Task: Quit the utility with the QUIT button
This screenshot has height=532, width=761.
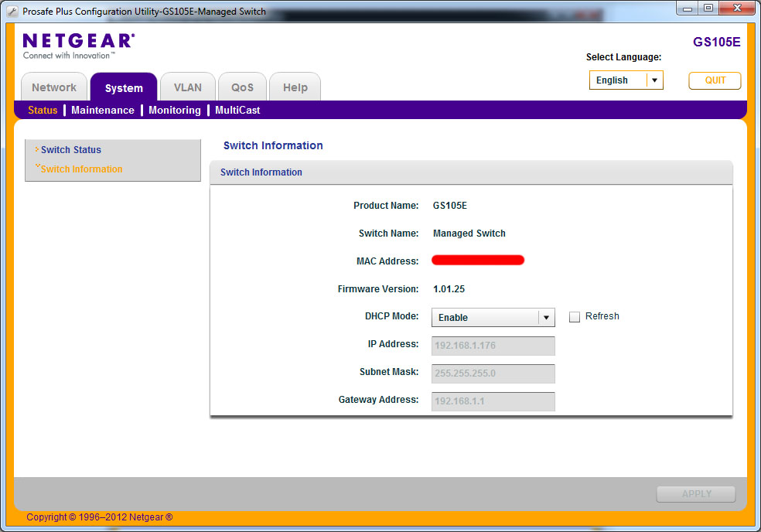Action: pos(715,80)
